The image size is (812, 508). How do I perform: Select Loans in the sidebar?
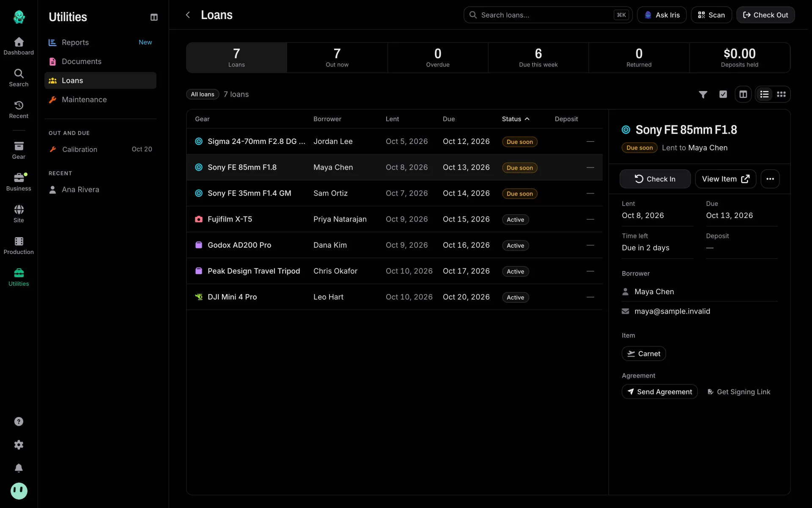point(100,80)
